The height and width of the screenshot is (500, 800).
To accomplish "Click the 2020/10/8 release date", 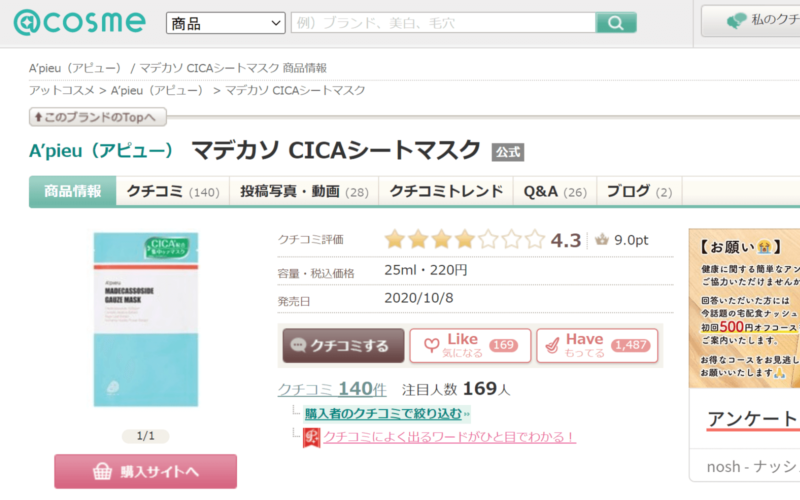I will 418,298.
